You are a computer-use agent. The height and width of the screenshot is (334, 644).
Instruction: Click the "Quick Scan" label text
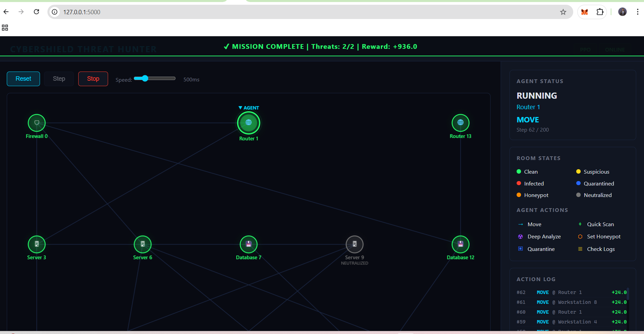[x=600, y=224]
